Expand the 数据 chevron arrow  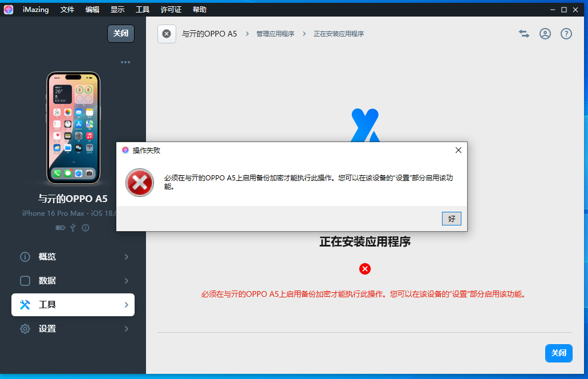(127, 281)
